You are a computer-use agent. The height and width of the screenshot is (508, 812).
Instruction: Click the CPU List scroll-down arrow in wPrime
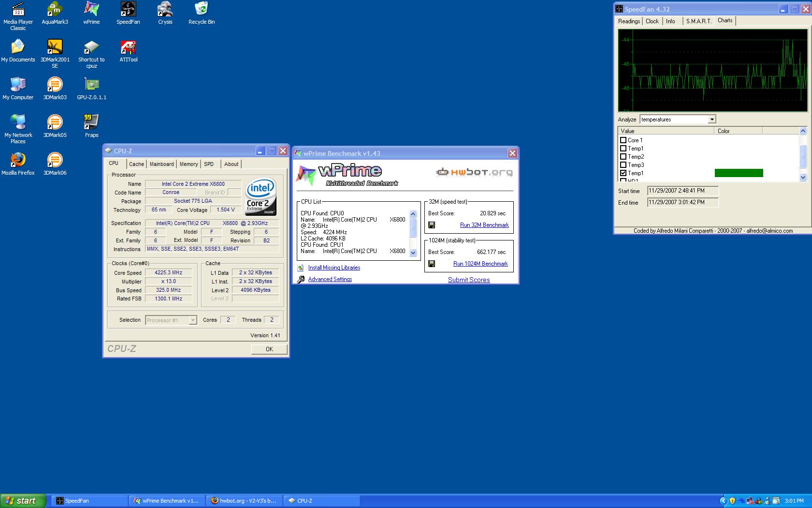click(413, 253)
